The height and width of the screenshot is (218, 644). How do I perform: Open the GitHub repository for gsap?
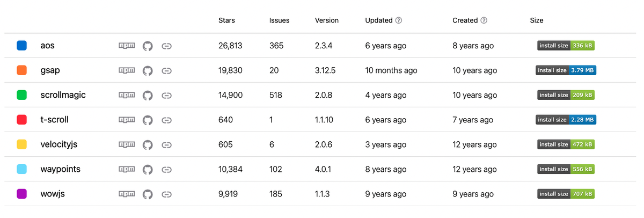(x=148, y=70)
